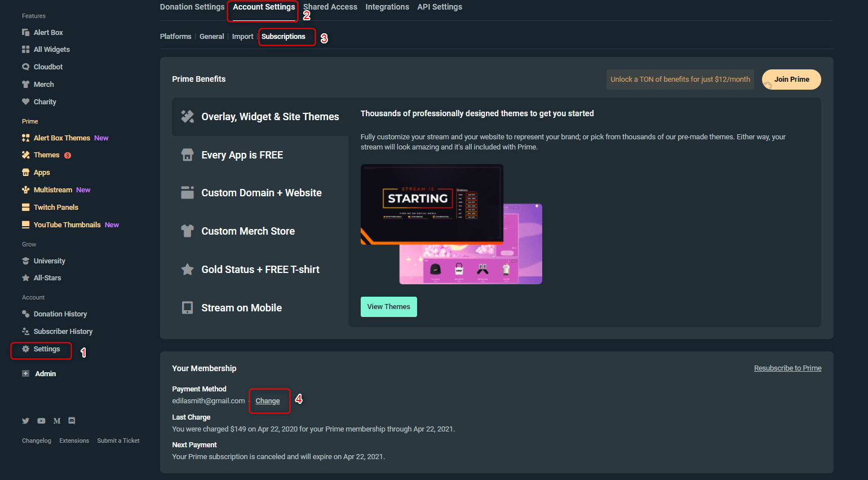
Task: Open the Extensions footer link
Action: point(74,441)
